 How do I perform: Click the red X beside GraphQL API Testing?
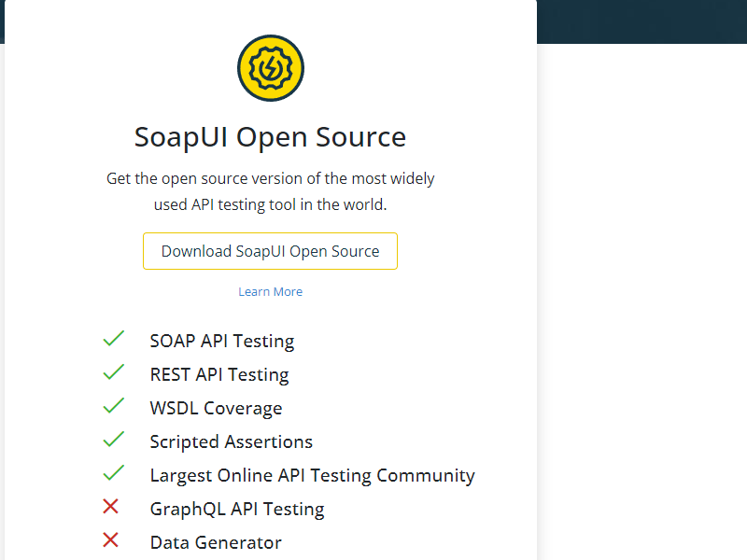[111, 507]
